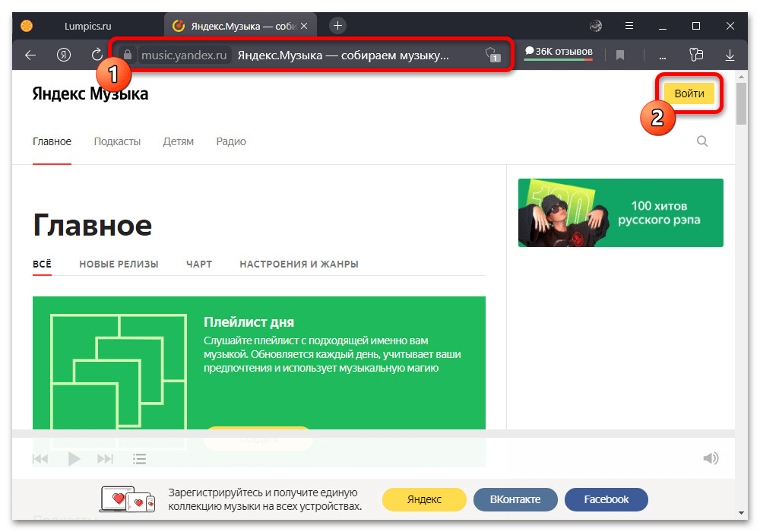
Task: Go to the previous track
Action: (40, 458)
